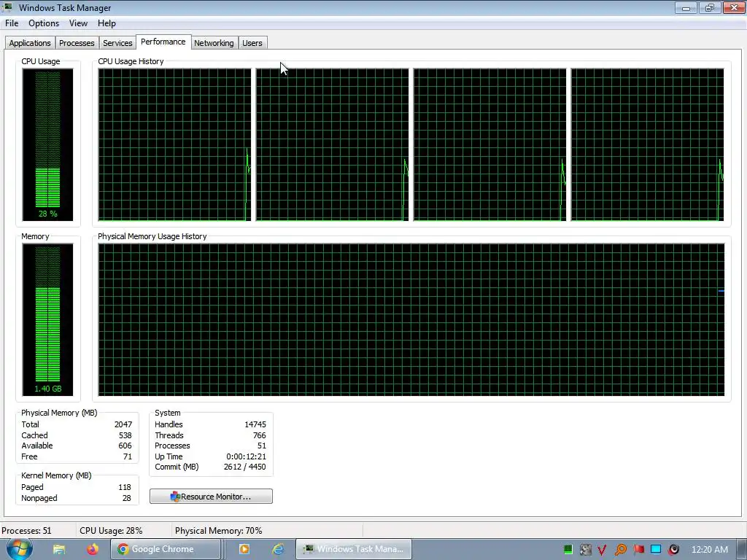Switch to the Services tab
Screen dimensions: 747x560
pos(117,43)
